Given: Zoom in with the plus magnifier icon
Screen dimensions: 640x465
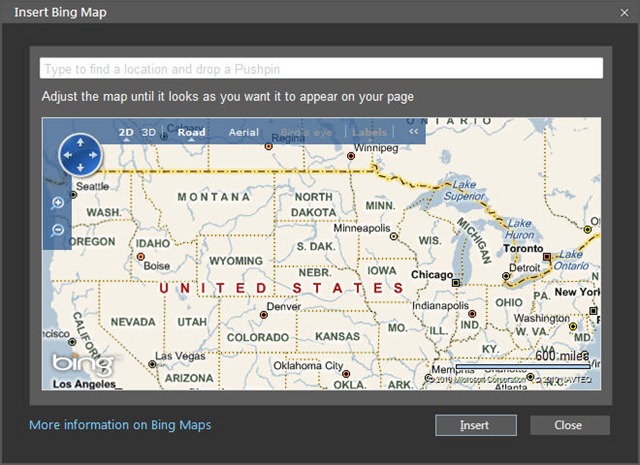Looking at the screenshot, I should tap(58, 203).
